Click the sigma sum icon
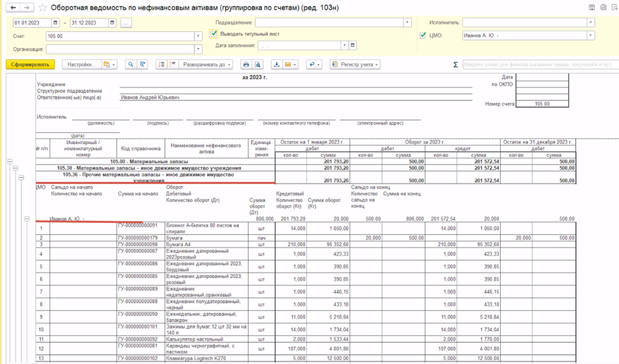This screenshot has height=364, width=619. click(x=456, y=65)
